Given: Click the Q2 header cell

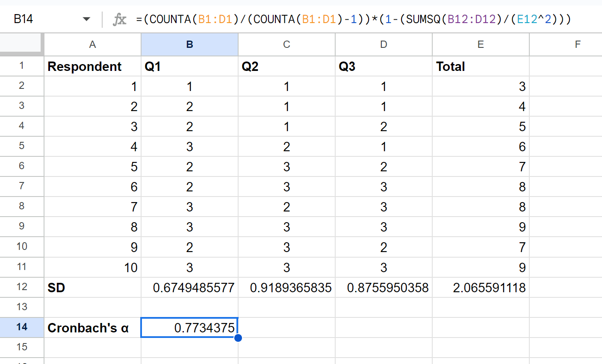Looking at the screenshot, I should tap(286, 66).
